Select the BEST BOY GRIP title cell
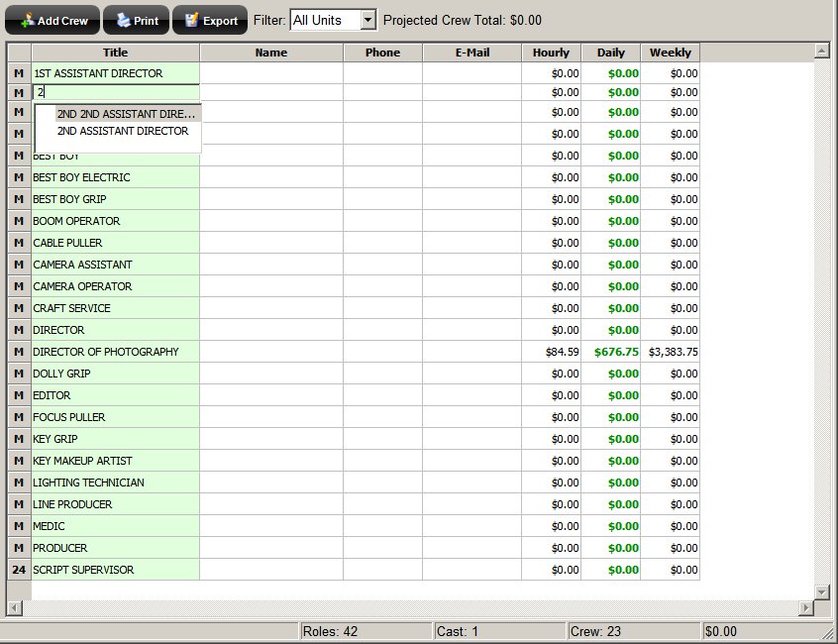Screen dimensions: 838x644 click(116, 199)
